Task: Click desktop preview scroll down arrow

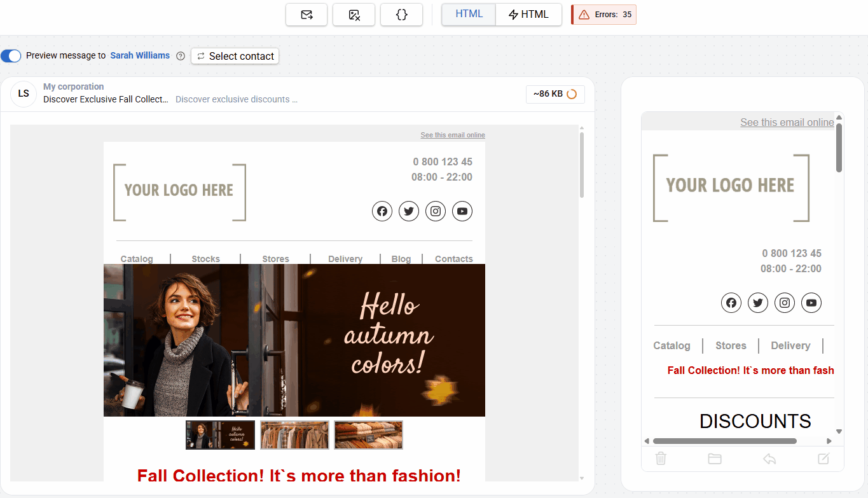Action: tap(581, 478)
